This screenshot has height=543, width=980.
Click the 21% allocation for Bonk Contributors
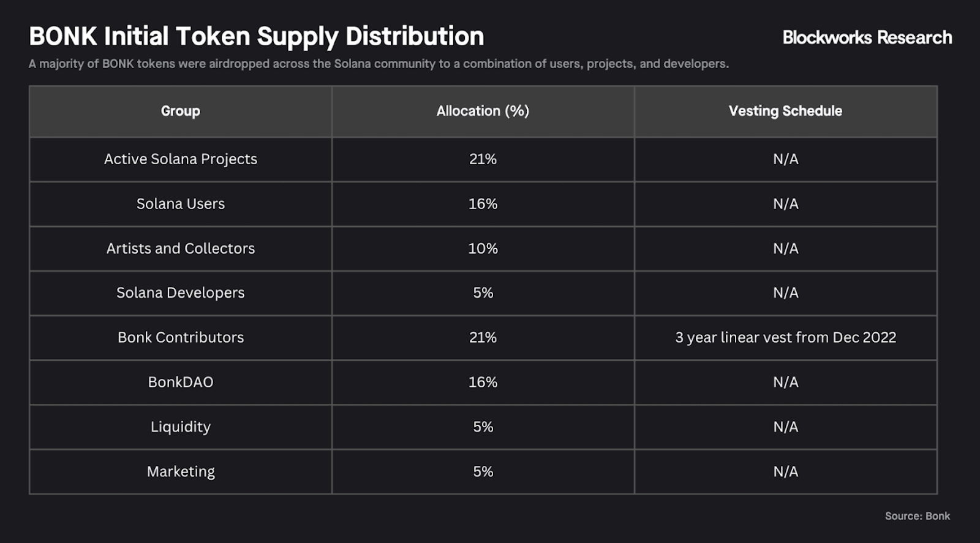coord(483,338)
